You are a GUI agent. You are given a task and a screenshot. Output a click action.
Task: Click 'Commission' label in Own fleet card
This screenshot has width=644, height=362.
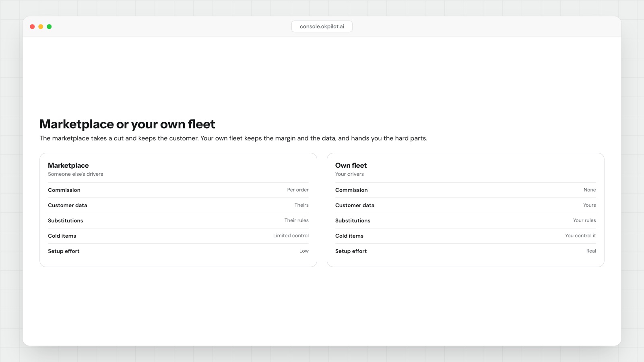pyautogui.click(x=351, y=190)
